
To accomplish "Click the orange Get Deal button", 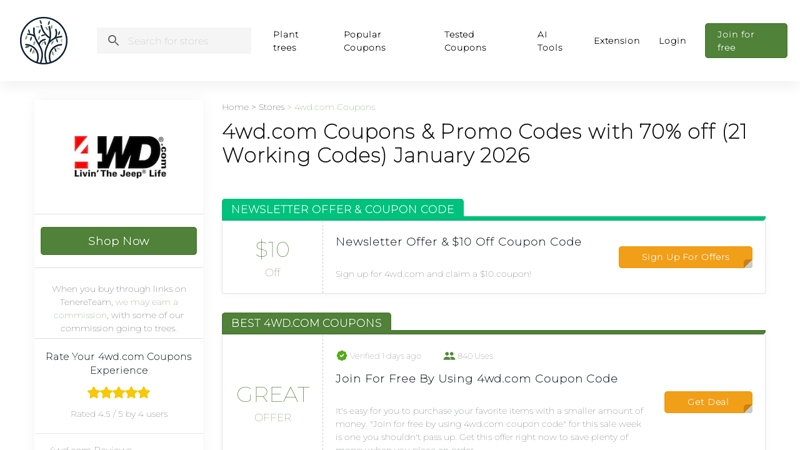I will [707, 402].
